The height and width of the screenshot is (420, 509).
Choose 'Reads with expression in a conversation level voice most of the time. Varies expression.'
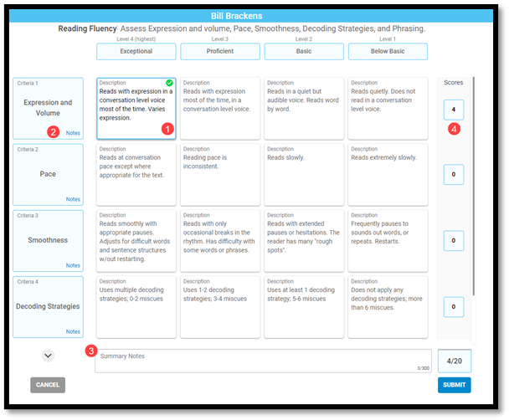136,108
